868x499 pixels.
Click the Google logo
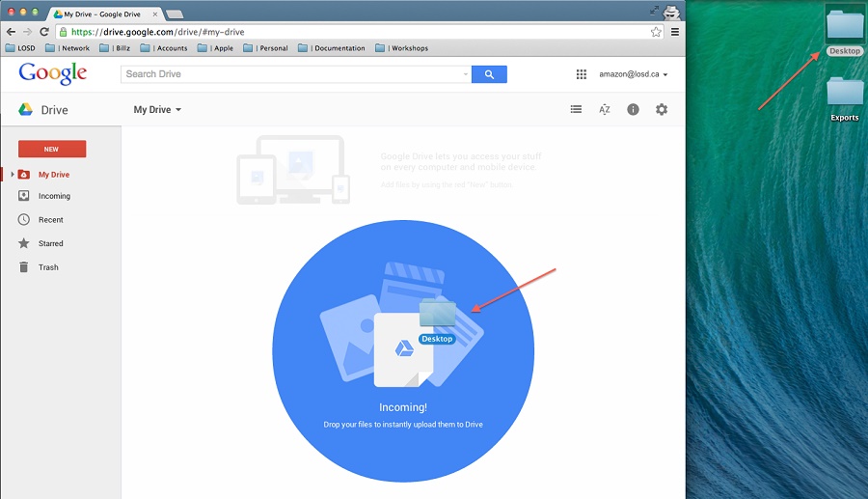coord(53,73)
